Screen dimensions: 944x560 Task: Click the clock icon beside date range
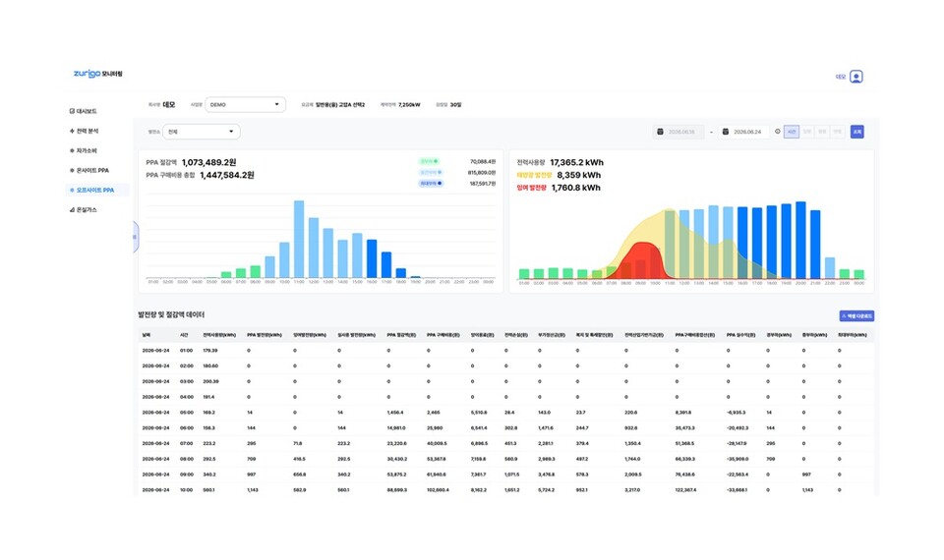(x=777, y=132)
